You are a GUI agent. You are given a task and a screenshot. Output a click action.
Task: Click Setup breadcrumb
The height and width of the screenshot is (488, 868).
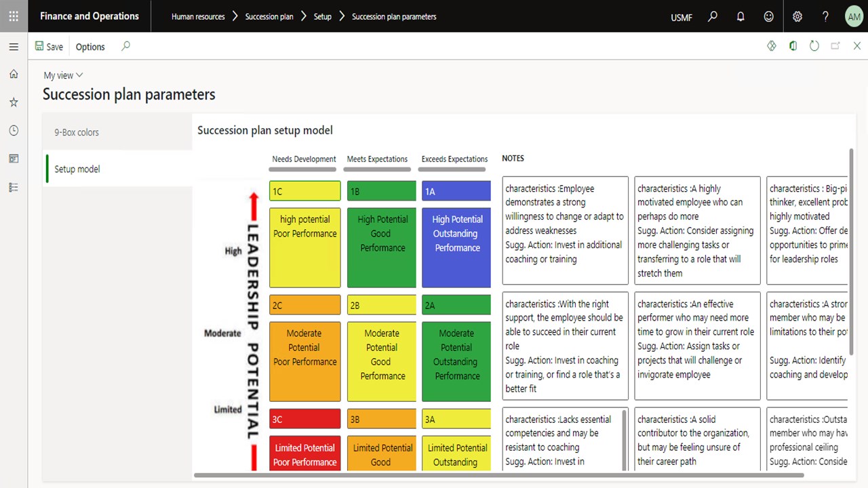[323, 16]
